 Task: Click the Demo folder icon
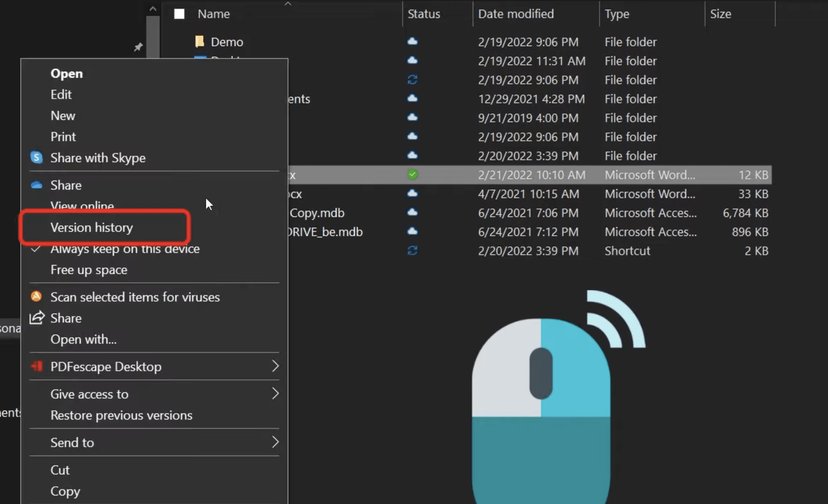click(200, 41)
